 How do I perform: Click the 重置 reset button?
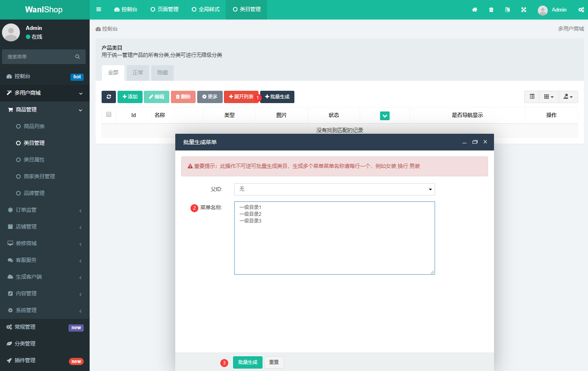(x=274, y=362)
